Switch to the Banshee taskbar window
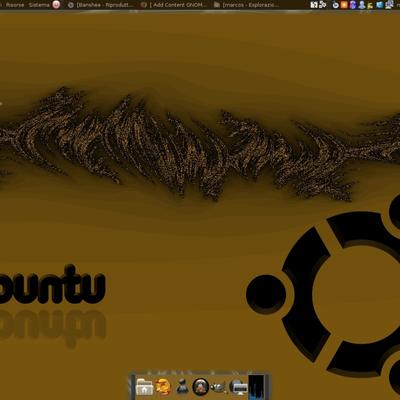 (101, 5)
